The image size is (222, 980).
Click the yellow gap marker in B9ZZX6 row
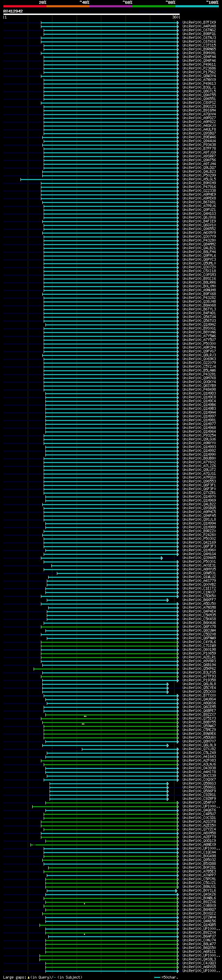[x=84, y=903]
